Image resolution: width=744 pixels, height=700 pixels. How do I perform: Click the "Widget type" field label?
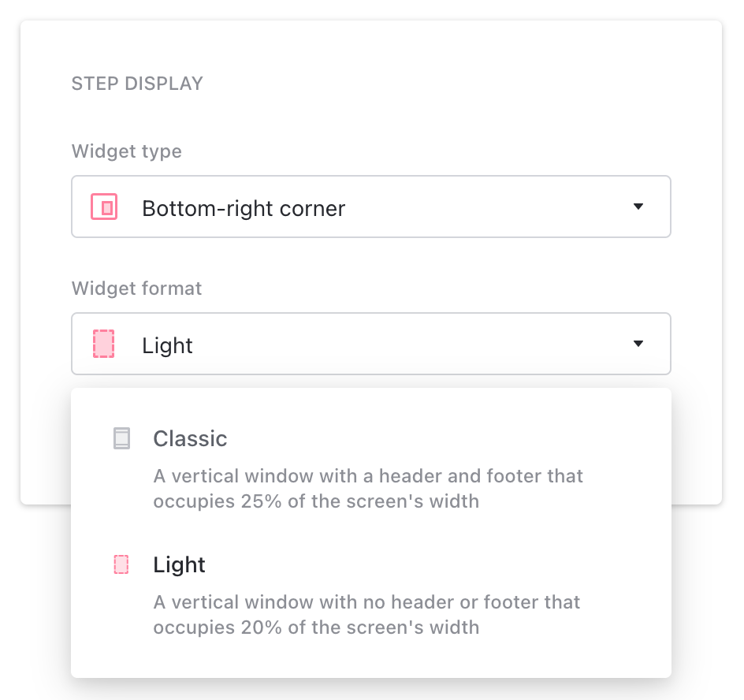click(x=127, y=151)
